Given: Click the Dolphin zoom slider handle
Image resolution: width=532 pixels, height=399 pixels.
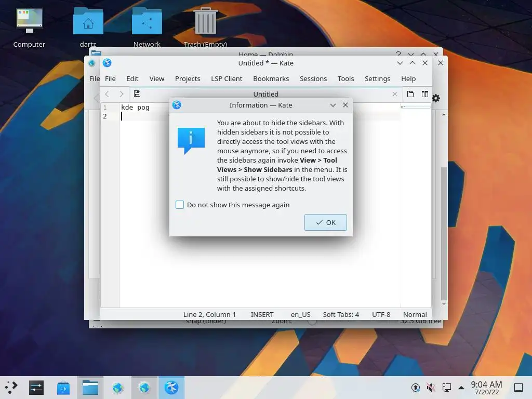Looking at the screenshot, I should click(x=312, y=322).
